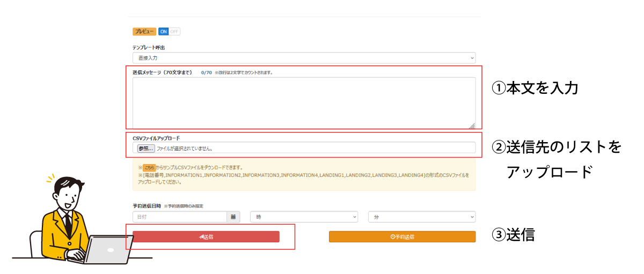
Task: Click the 0/70 character counter
Action: [206, 72]
